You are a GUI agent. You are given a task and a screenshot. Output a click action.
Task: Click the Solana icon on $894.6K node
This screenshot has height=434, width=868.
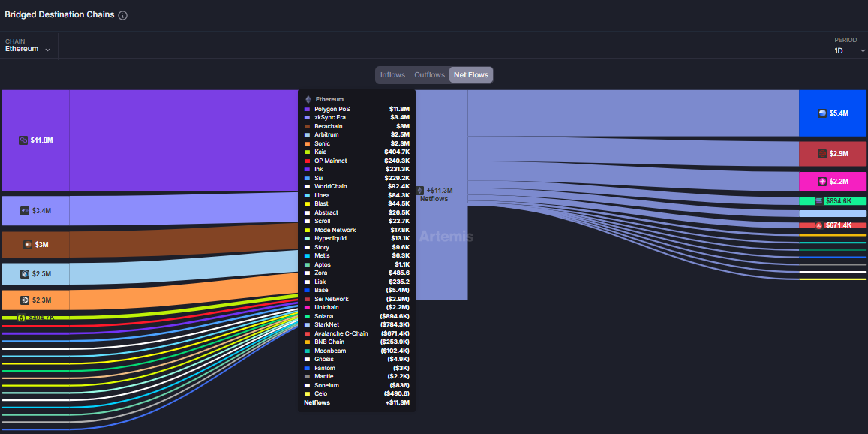[x=819, y=201]
